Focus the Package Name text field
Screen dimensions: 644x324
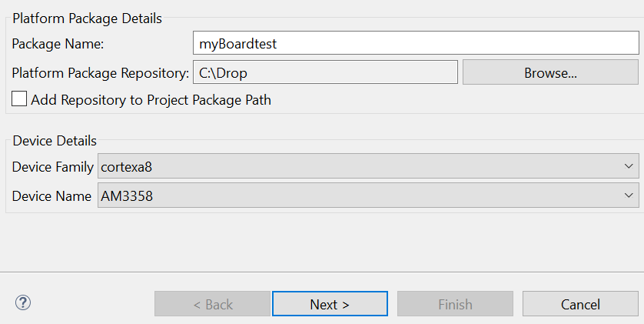pos(415,44)
